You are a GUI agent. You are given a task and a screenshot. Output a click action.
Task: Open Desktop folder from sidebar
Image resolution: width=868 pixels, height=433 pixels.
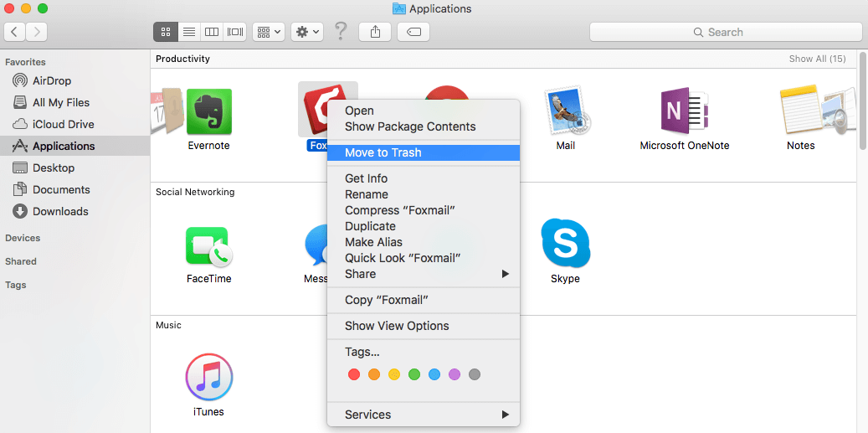[44, 168]
